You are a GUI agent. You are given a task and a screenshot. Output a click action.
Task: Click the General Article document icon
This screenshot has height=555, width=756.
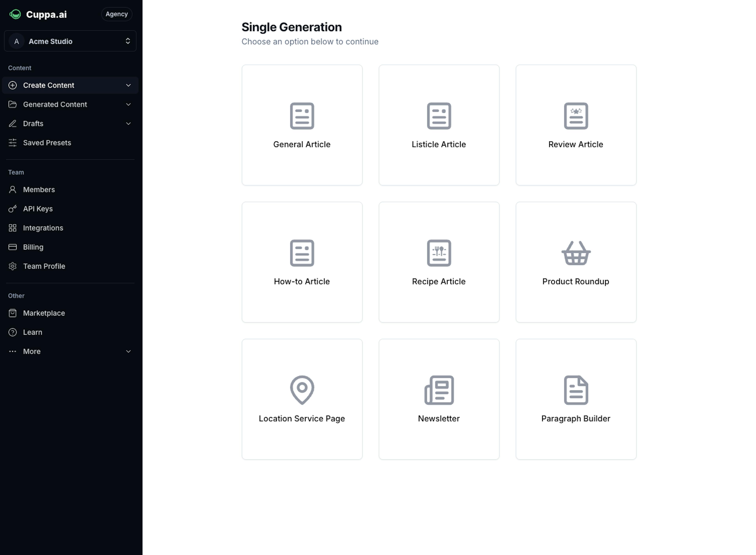(x=302, y=116)
